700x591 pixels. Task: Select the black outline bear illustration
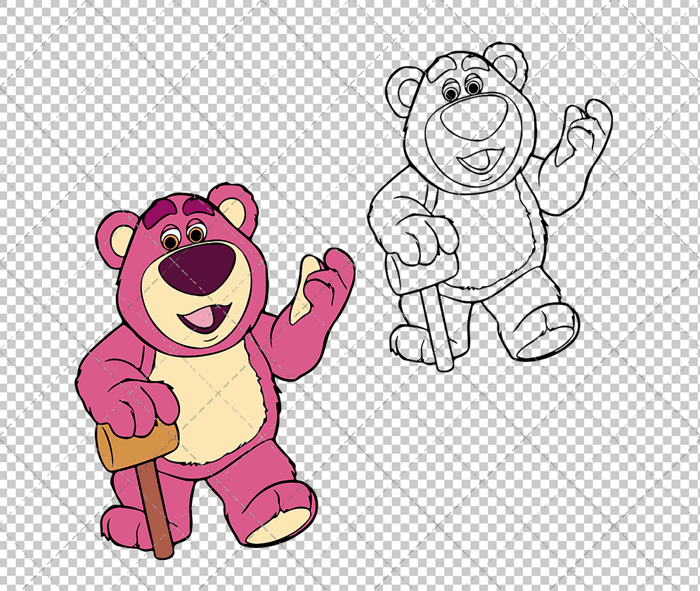[x=490, y=207]
